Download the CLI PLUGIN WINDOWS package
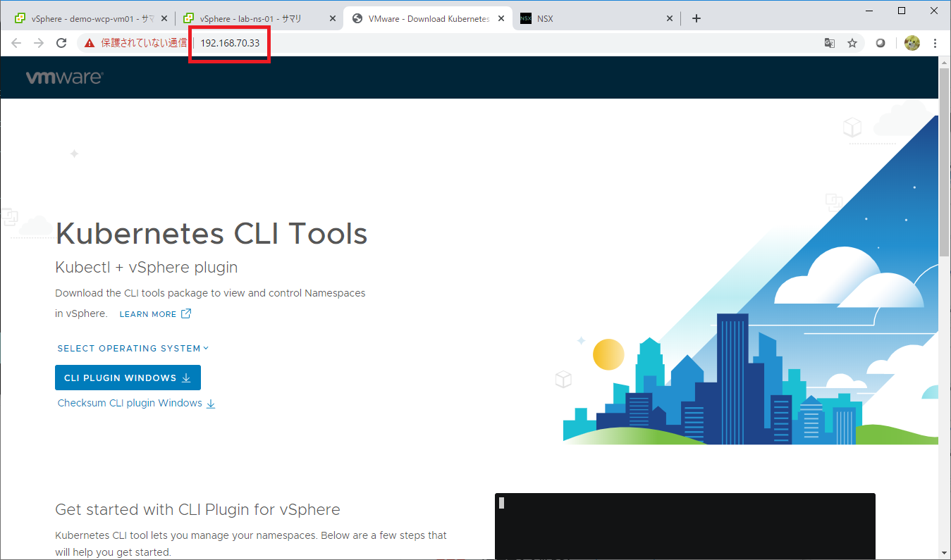This screenshot has width=951, height=560. point(128,378)
